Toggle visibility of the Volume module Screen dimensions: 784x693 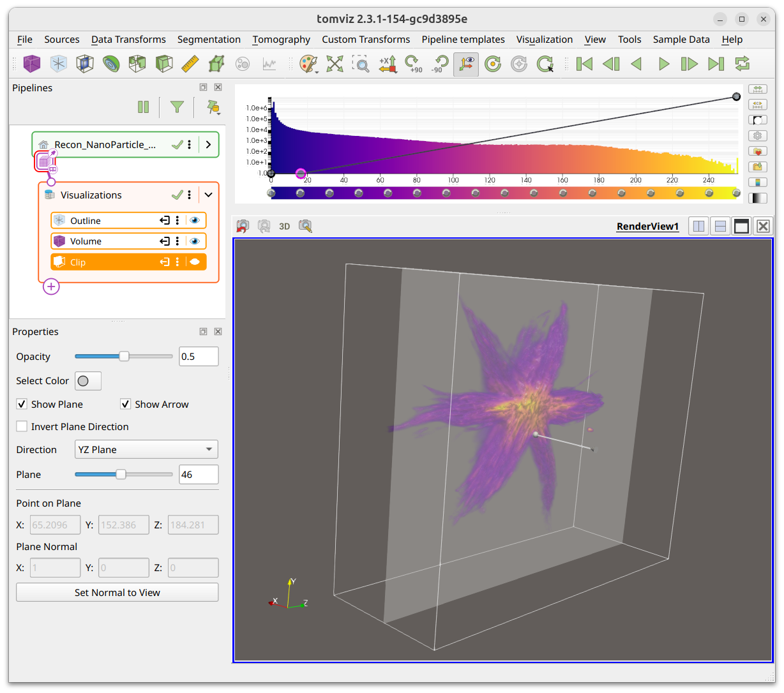(195, 241)
